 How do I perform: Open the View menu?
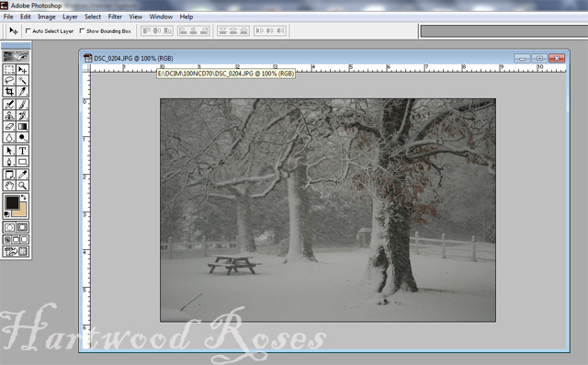point(135,17)
